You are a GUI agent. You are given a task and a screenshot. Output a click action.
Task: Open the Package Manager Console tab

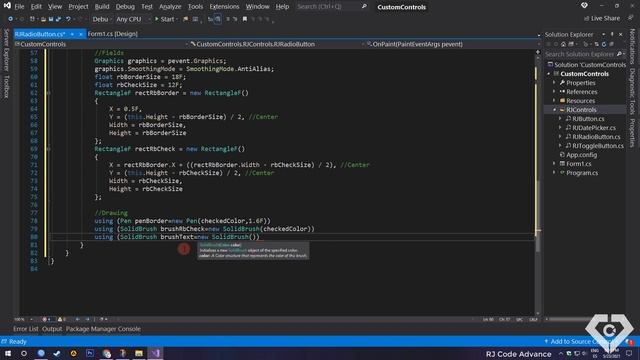(x=103, y=329)
